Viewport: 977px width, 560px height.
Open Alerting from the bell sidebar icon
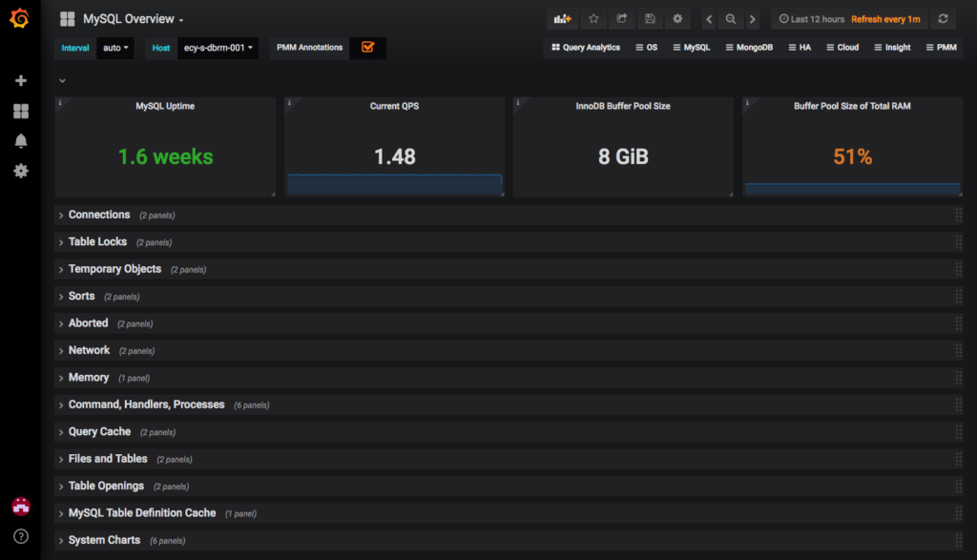pyautogui.click(x=20, y=140)
